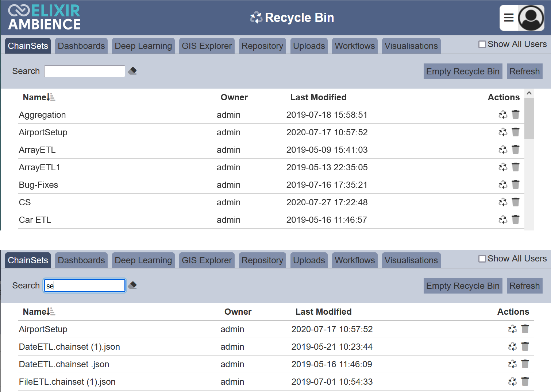
Task: Restore DateETL.chainset (1).json
Action: coord(512,347)
